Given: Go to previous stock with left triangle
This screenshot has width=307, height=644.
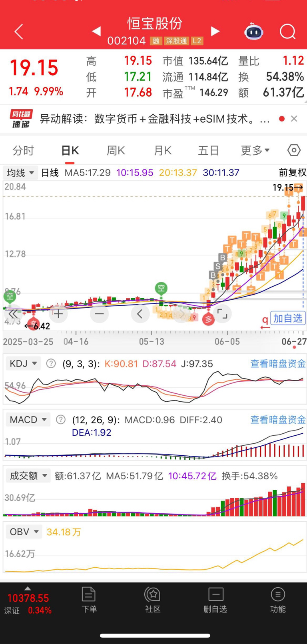Looking at the screenshot, I should pyautogui.click(x=96, y=31).
